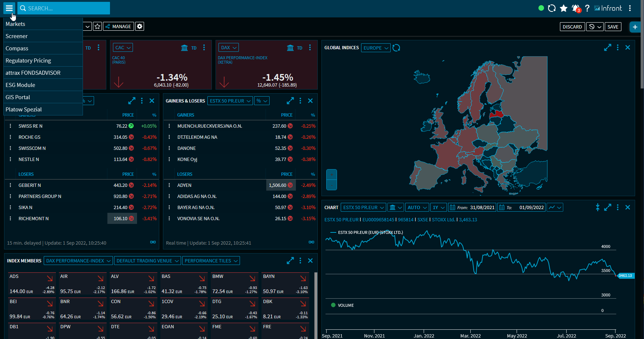Screen dimensions: 644x339
Task: Select Screener from the menu
Action: tap(17, 36)
